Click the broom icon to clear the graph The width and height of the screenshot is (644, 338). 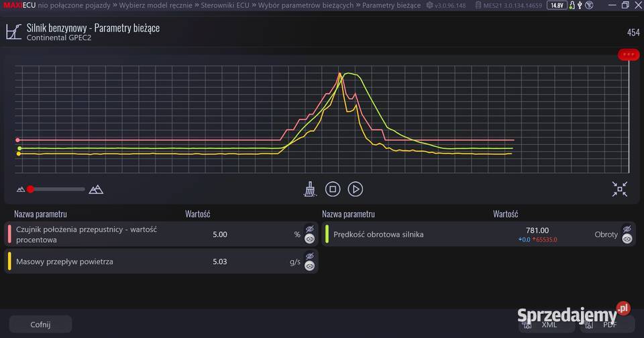click(x=309, y=189)
